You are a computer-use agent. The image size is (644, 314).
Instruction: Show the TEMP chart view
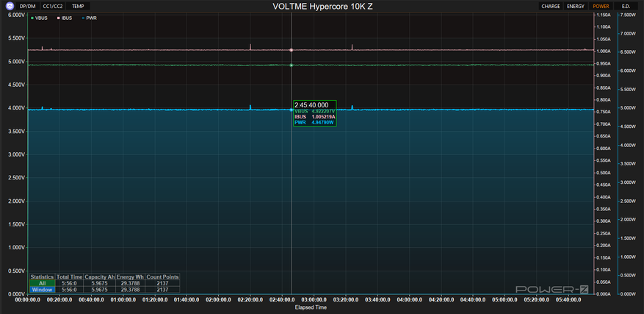pos(79,6)
